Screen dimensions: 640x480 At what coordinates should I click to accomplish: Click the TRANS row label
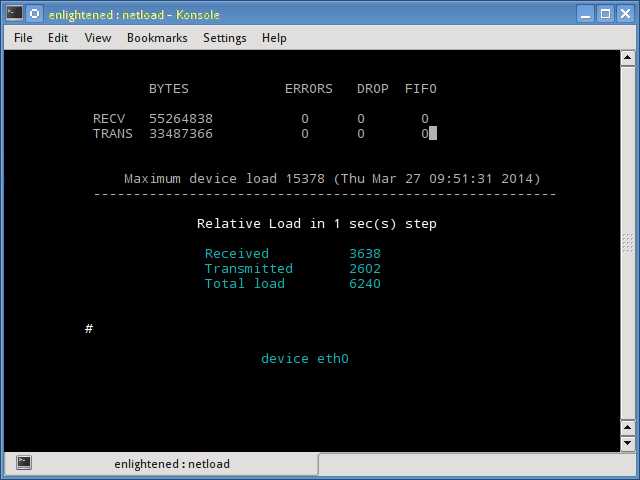coord(113,134)
